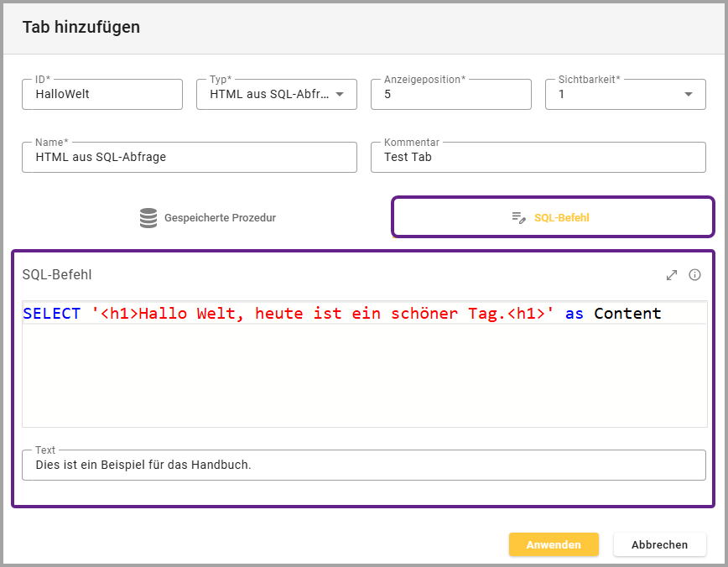Click the Text field below the editor
Viewport: 728px width, 567px height.
coord(363,465)
